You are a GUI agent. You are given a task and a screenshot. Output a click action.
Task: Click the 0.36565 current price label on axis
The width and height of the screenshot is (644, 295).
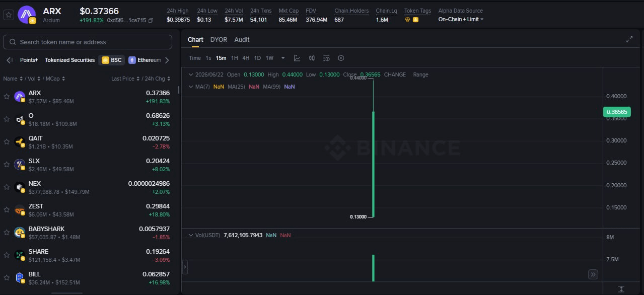point(616,112)
